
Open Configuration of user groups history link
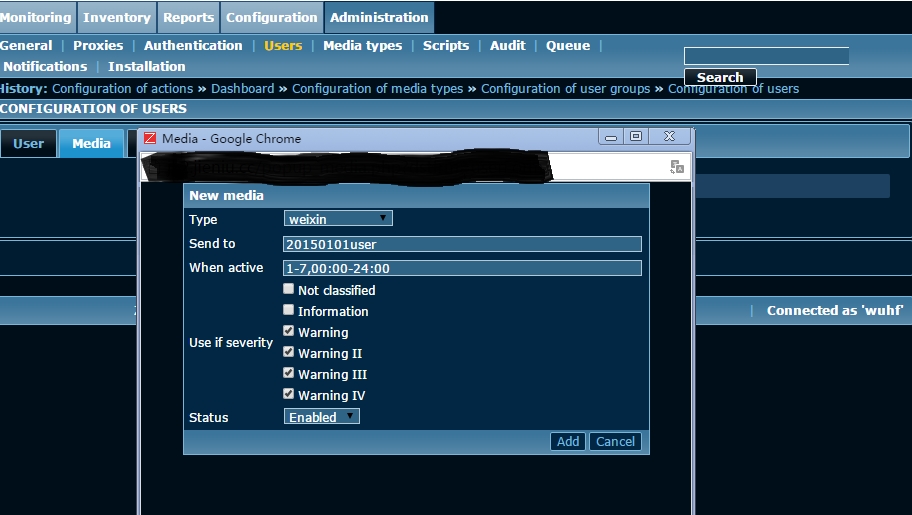coord(565,88)
